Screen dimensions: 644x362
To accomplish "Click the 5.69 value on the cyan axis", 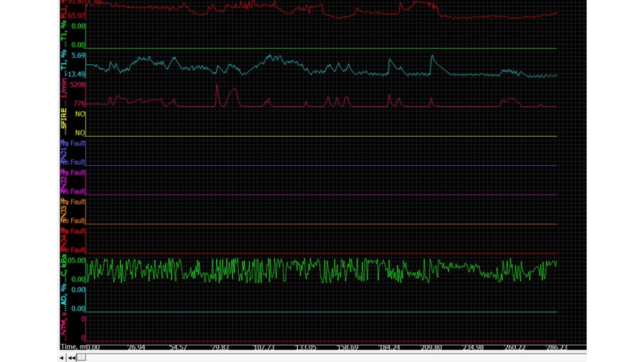I will 79,55.
